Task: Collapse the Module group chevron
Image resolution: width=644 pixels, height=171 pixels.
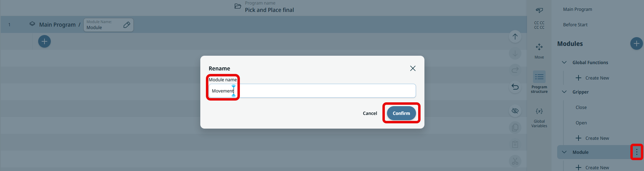Action: [x=564, y=152]
